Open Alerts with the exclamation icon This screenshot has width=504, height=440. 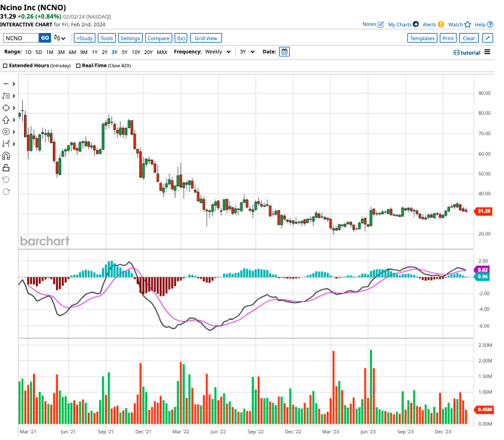pos(440,24)
